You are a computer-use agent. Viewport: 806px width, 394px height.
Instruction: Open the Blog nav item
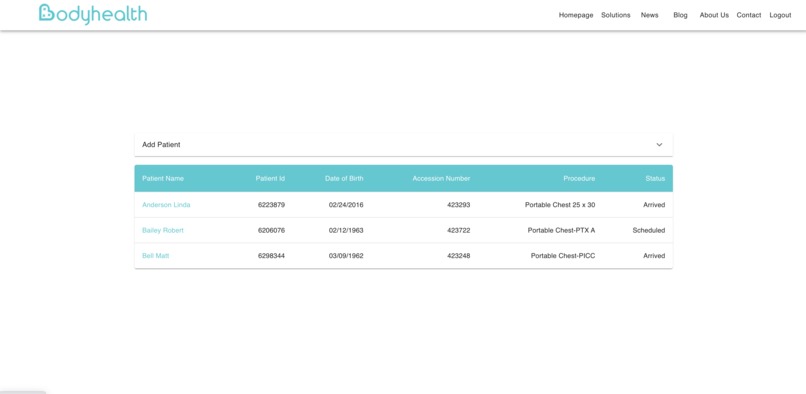point(680,15)
